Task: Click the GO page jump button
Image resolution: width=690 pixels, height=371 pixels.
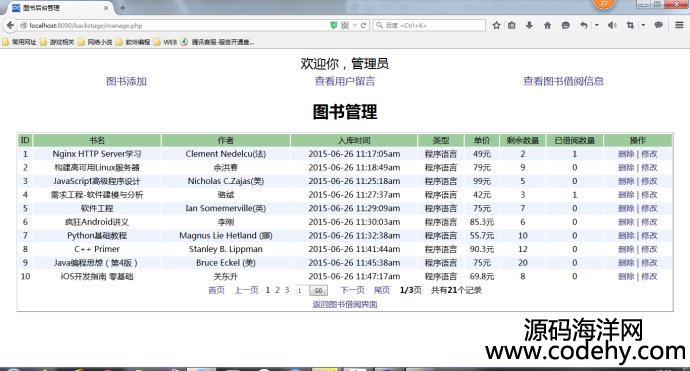Action: coord(318,290)
